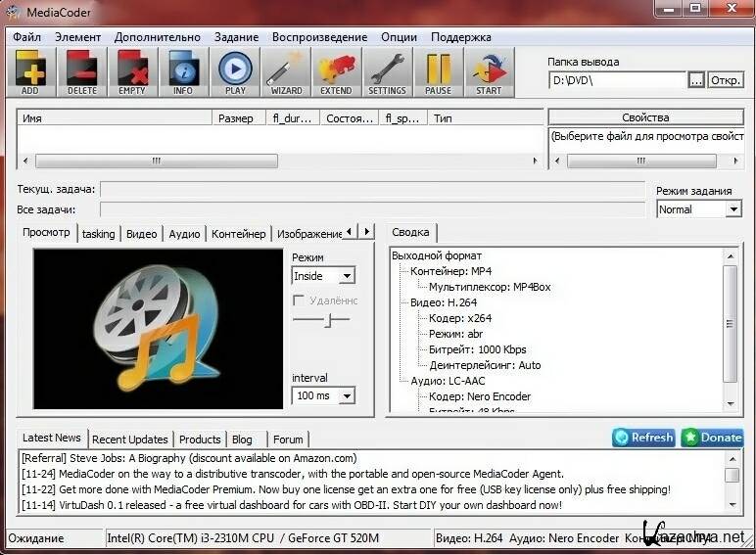Click the output folder path field

(617, 80)
